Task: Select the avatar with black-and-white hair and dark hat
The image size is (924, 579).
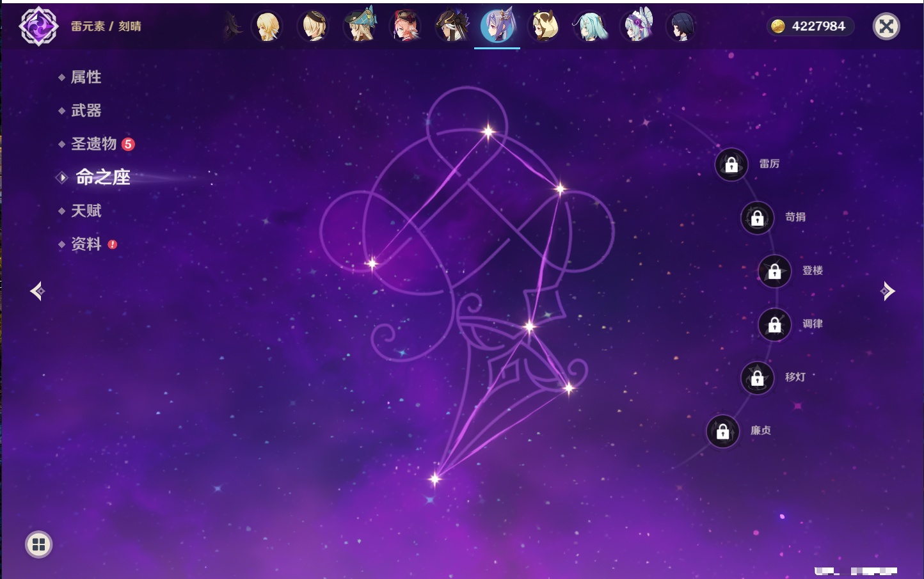Action: tap(452, 26)
